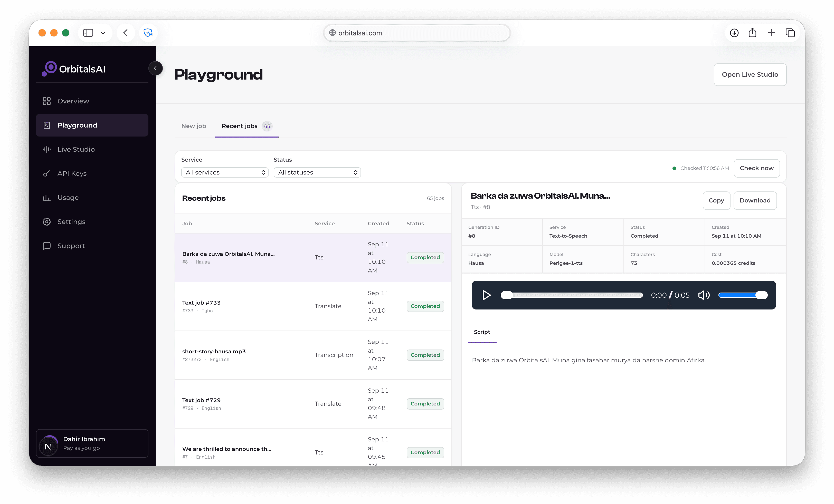Switch to the New job tab
Screen dimensions: 834x504
[x=194, y=126]
